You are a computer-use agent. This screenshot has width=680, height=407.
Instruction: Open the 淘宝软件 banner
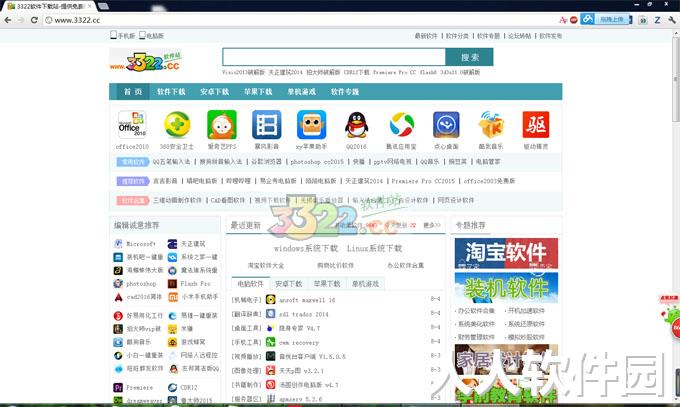[506, 253]
